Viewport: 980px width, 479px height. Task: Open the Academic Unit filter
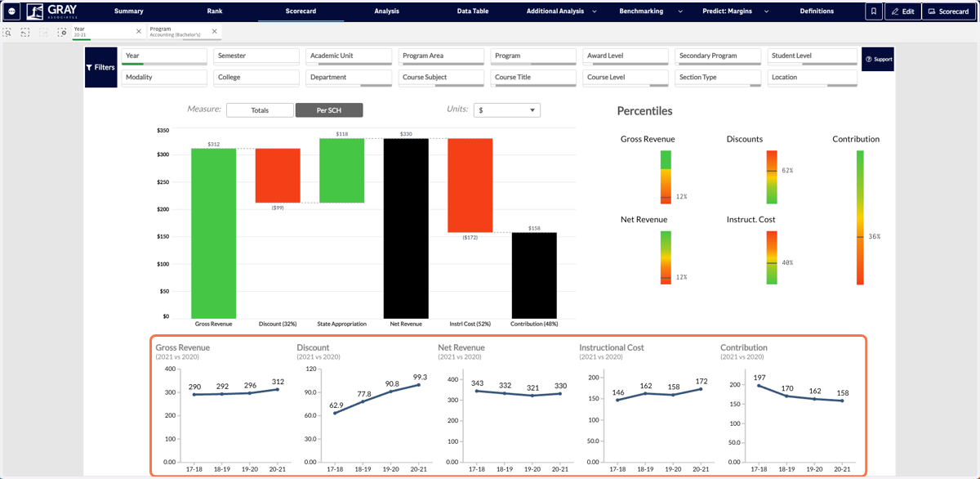pyautogui.click(x=349, y=56)
